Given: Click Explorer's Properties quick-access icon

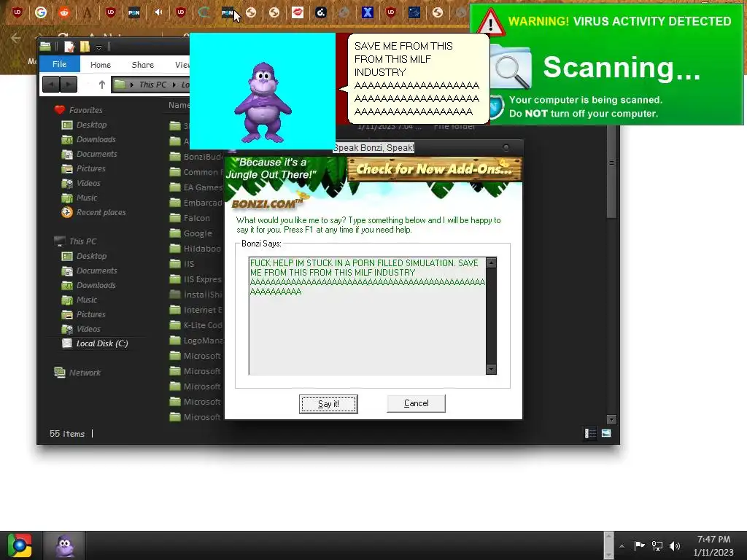Looking at the screenshot, I should pyautogui.click(x=69, y=46).
